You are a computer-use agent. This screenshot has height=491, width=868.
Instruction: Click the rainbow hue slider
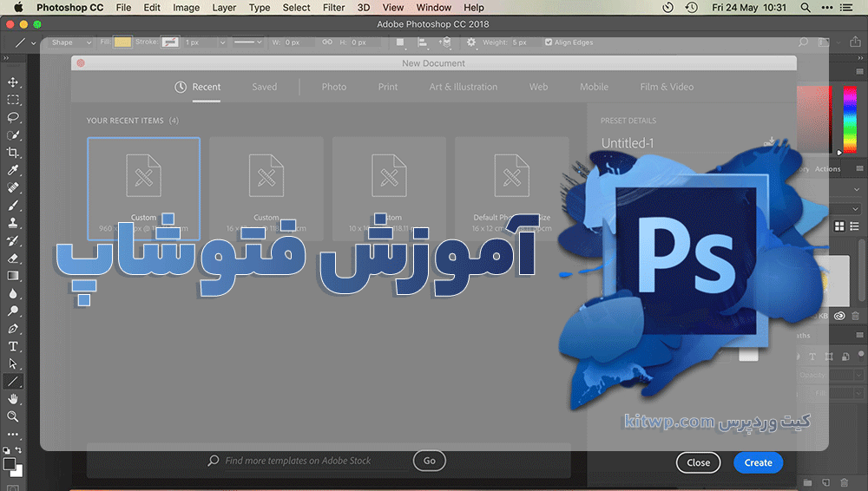coord(850,120)
